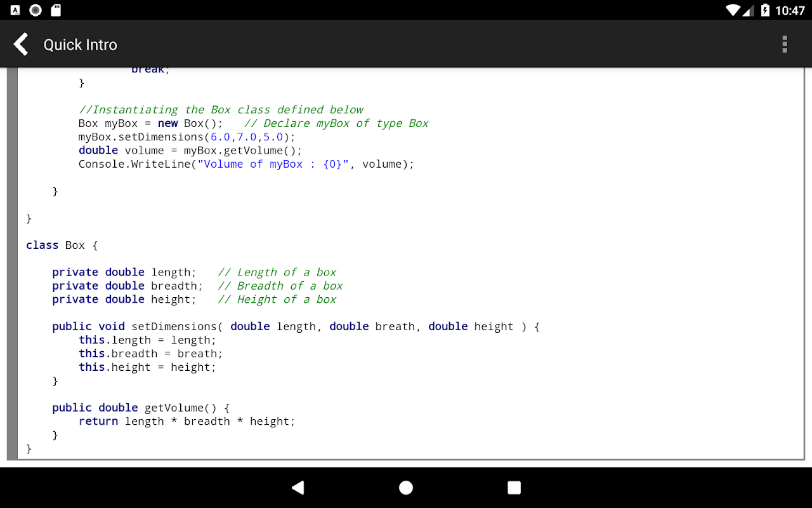This screenshot has width=812, height=508.
Task: Tap the gray left border of code block
Action: (12, 264)
